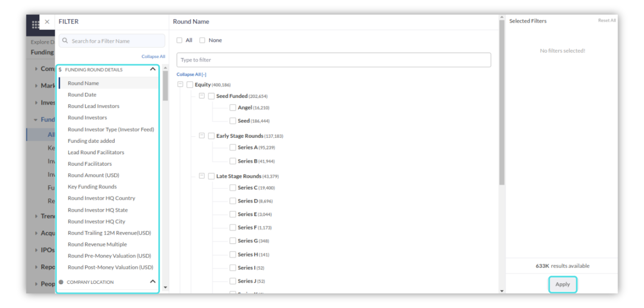Click the globe icon beside Company Location
The width and height of the screenshot is (644, 308).
[x=61, y=282]
